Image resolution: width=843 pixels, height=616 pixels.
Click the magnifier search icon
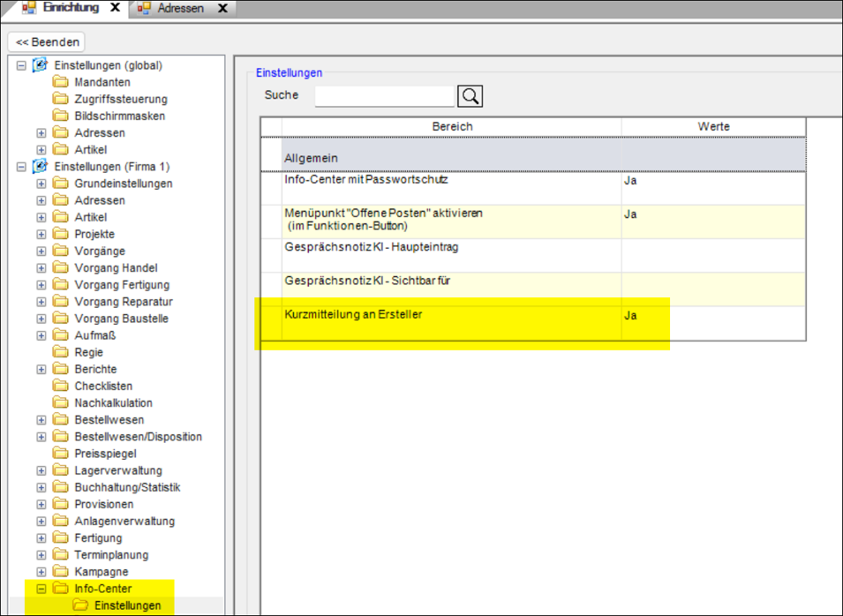pyautogui.click(x=470, y=96)
